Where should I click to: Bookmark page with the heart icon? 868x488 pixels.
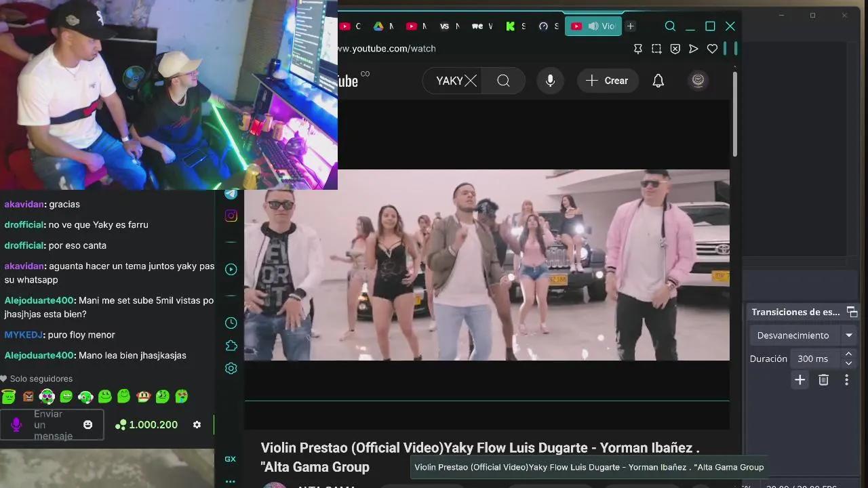712,49
